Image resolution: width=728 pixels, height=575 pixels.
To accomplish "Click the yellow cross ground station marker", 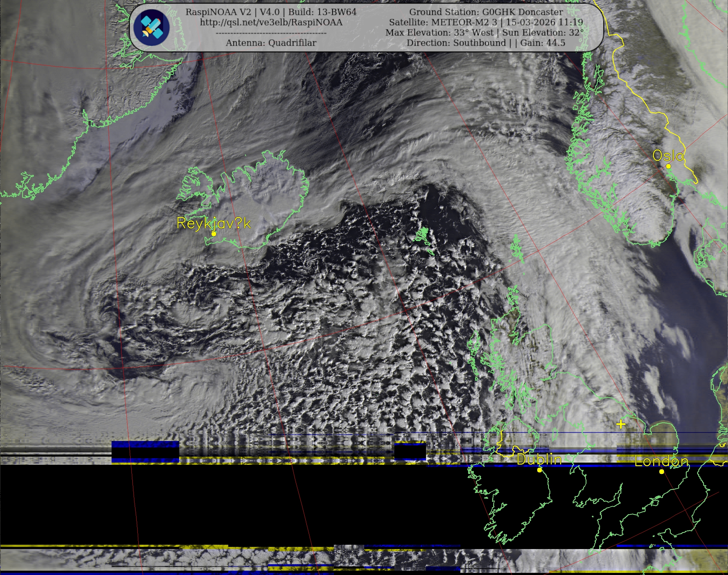I will [x=621, y=424].
